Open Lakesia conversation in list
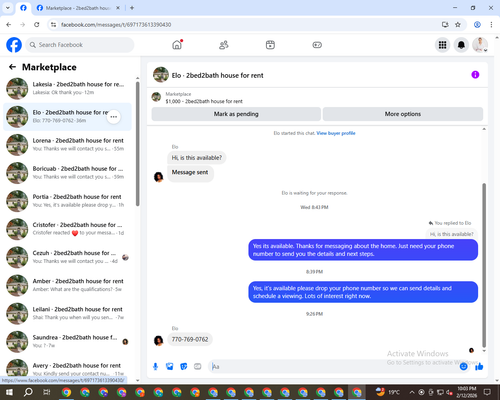 tap(67, 88)
